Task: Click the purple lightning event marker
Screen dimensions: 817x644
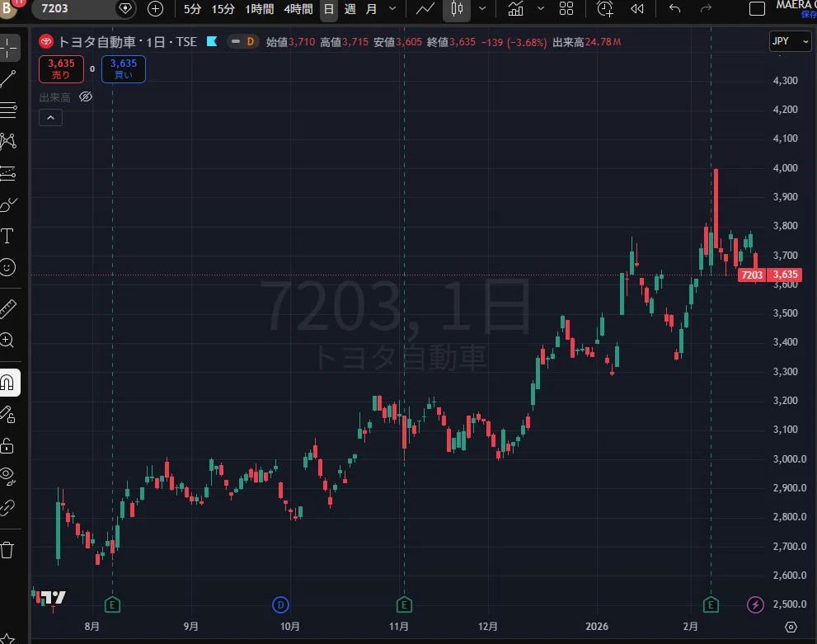Action: pyautogui.click(x=755, y=605)
